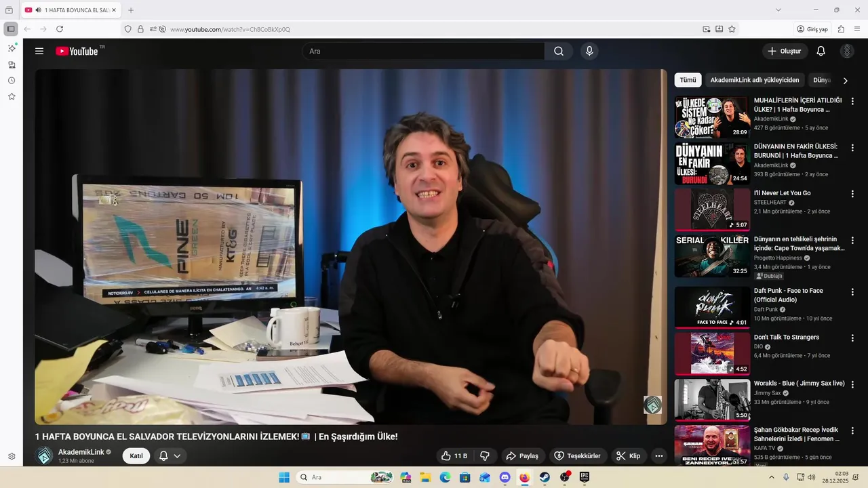The image size is (868, 488).
Task: Bookmark this page with star icon
Action: click(732, 29)
